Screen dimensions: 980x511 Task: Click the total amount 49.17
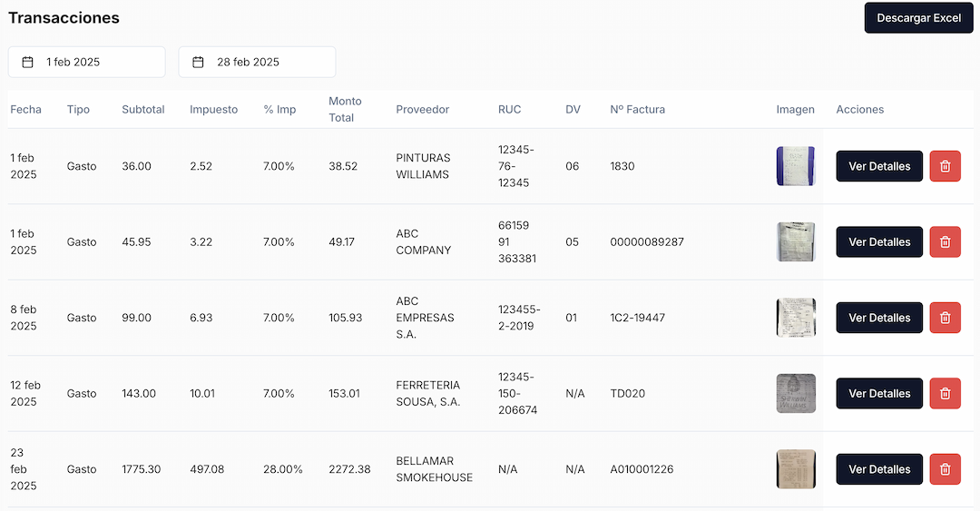point(342,242)
